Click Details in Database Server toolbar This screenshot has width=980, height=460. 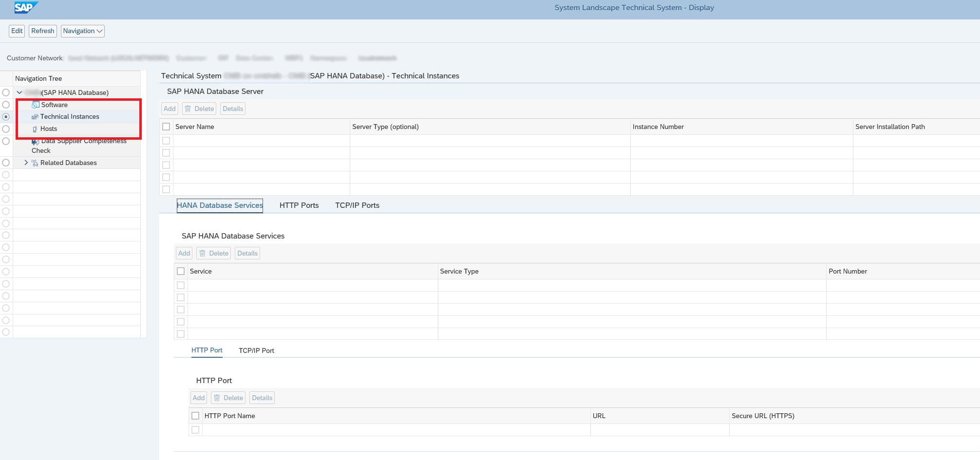[233, 109]
